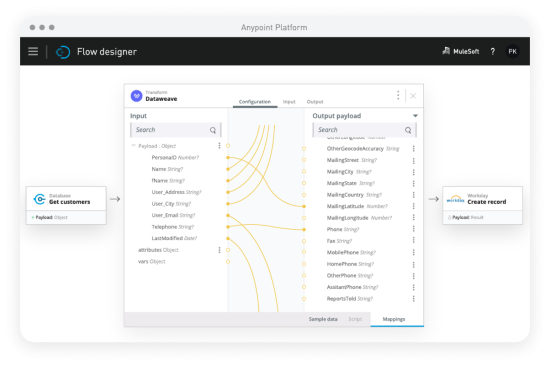Click the Dataweave transform icon

coord(136,95)
